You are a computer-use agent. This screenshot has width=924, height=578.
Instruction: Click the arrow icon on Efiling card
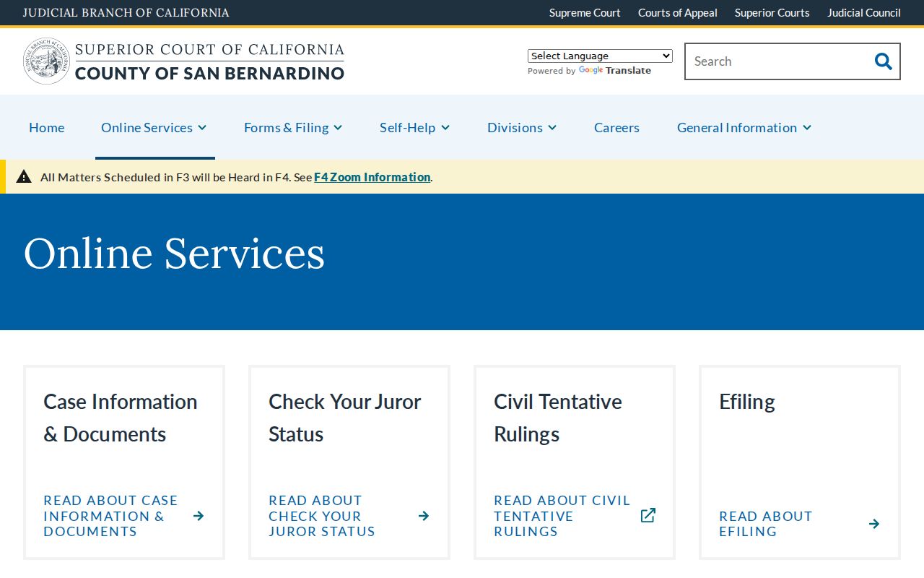pos(874,524)
